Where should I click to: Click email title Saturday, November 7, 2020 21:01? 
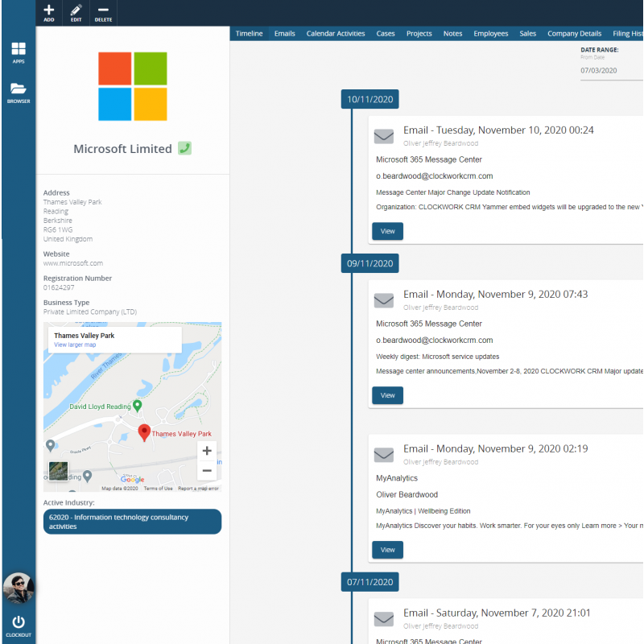(x=497, y=613)
